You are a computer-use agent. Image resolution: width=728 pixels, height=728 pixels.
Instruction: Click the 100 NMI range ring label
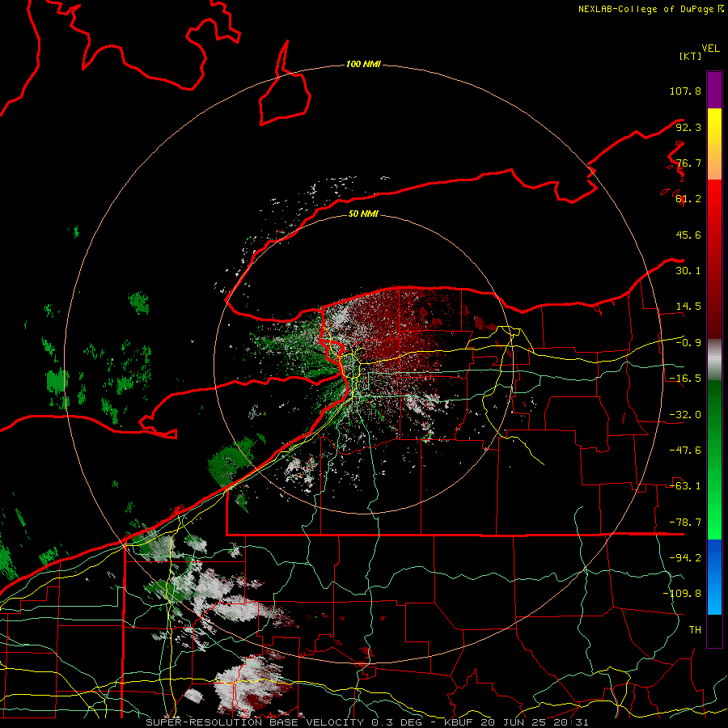(x=363, y=64)
